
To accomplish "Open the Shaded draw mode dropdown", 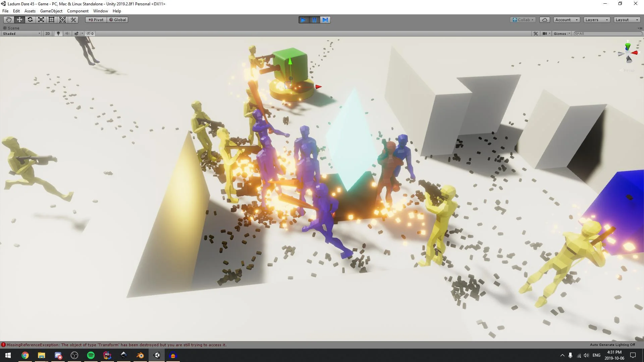I will (21, 34).
